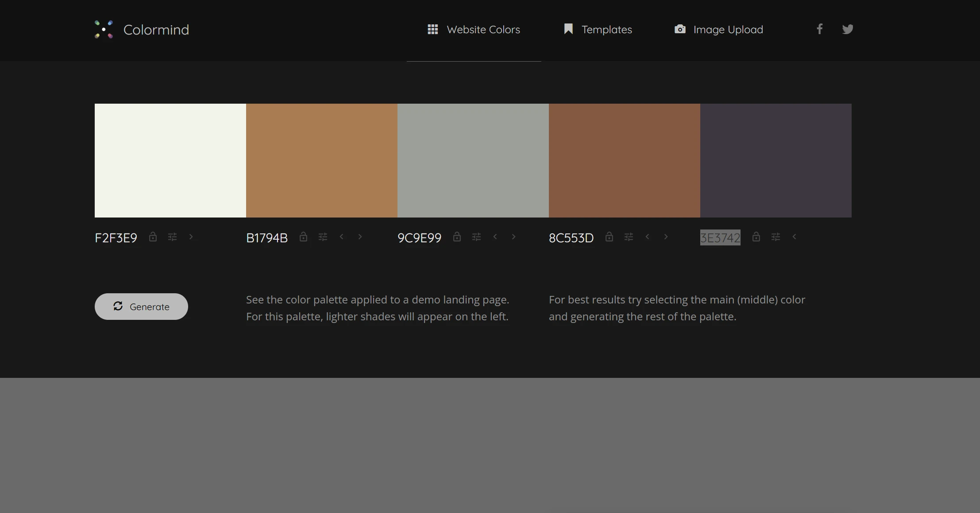
Task: Click the B1794B tan color swatch
Action: 321,160
